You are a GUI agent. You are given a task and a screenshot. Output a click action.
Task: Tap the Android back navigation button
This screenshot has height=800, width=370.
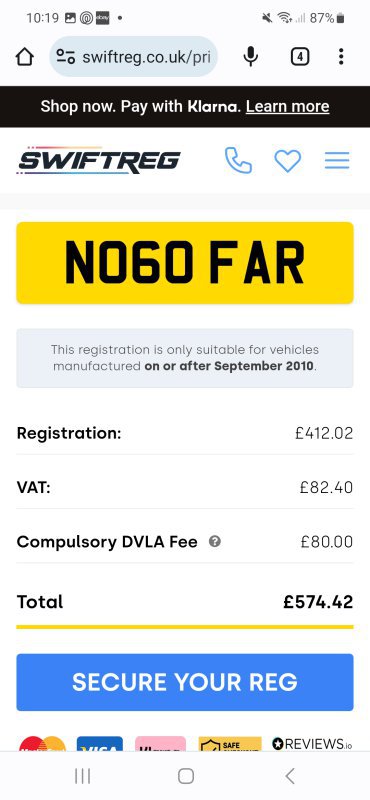pyautogui.click(x=289, y=776)
